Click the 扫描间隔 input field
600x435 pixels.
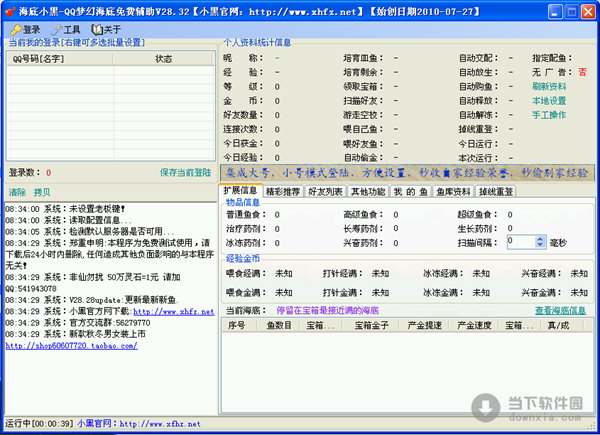tap(521, 242)
